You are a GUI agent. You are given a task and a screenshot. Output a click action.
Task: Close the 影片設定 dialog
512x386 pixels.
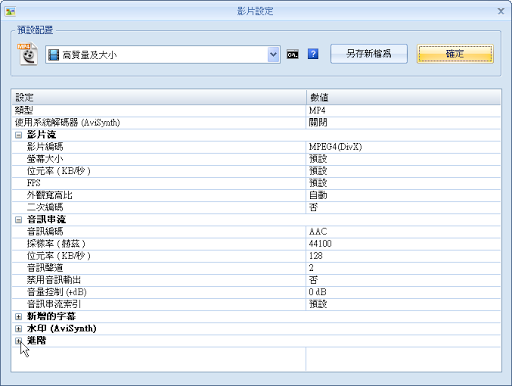coord(501,11)
